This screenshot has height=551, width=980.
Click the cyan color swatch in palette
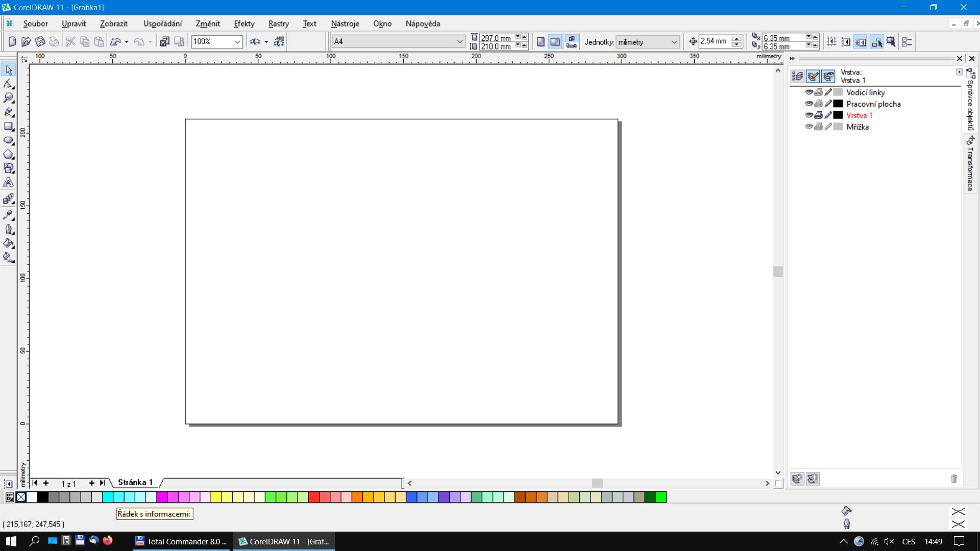pyautogui.click(x=108, y=497)
